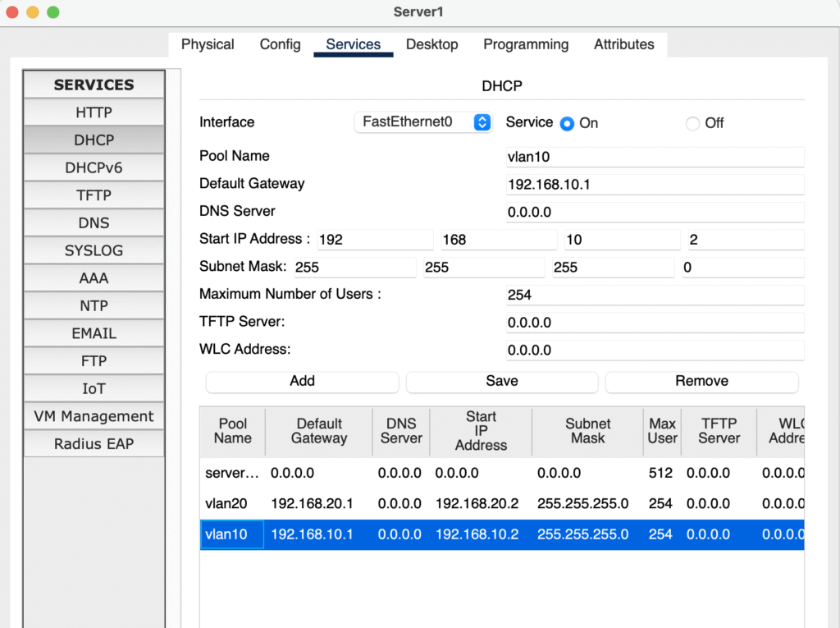Select the SYSLOG service

94,250
